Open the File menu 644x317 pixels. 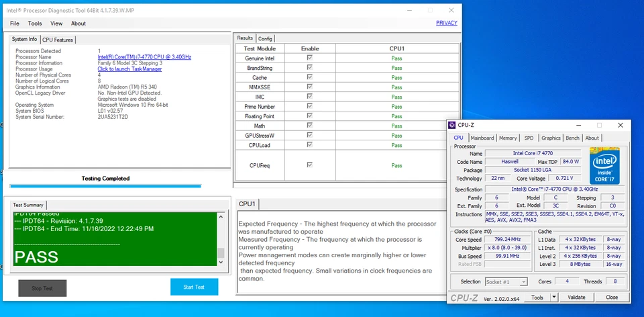tap(15, 24)
